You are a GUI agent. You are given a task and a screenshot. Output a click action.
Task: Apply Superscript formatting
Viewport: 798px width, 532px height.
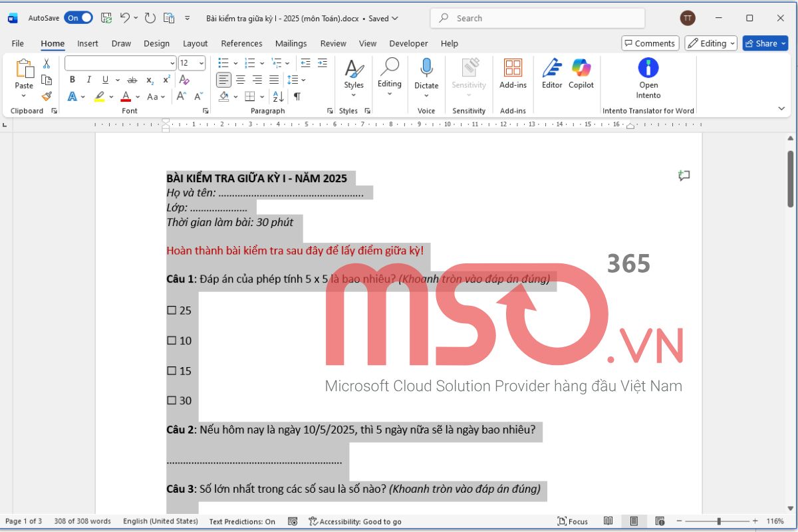tap(166, 80)
